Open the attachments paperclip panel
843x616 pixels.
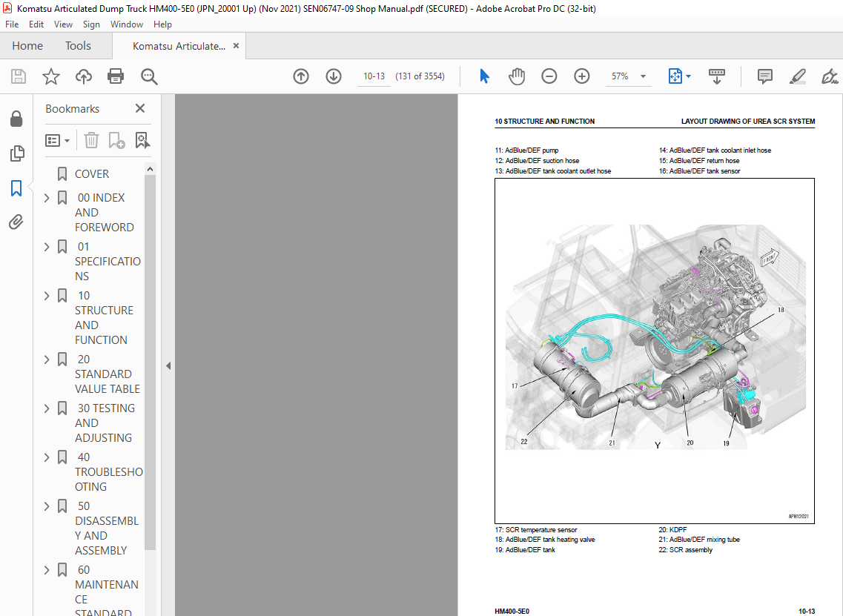(16, 222)
